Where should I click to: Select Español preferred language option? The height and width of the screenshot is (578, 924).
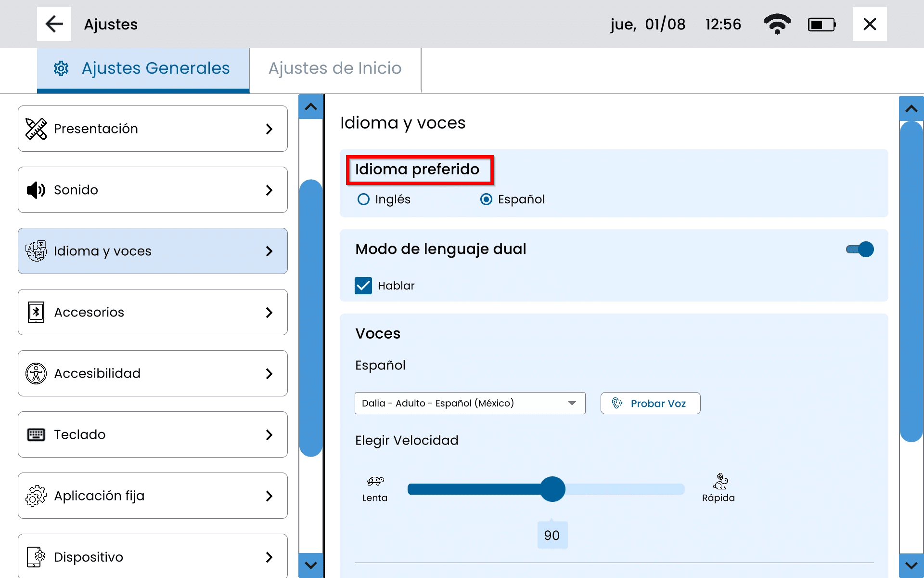[487, 199]
